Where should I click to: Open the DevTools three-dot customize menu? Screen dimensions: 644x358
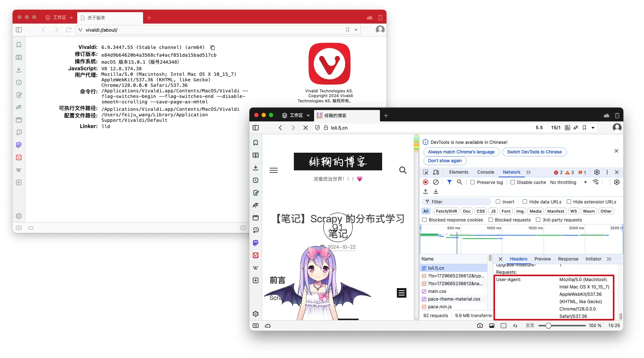pyautogui.click(x=607, y=172)
